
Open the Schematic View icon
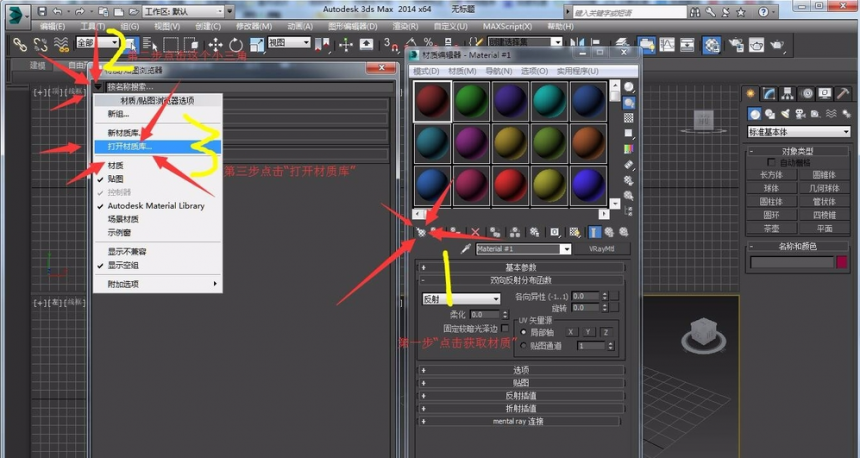(x=687, y=44)
